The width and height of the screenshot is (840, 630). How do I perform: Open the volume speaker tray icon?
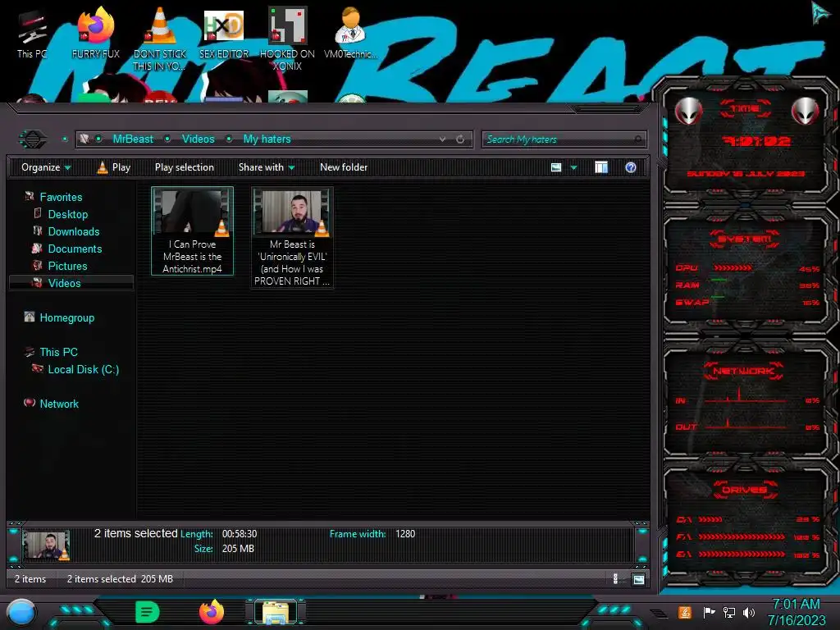748,612
